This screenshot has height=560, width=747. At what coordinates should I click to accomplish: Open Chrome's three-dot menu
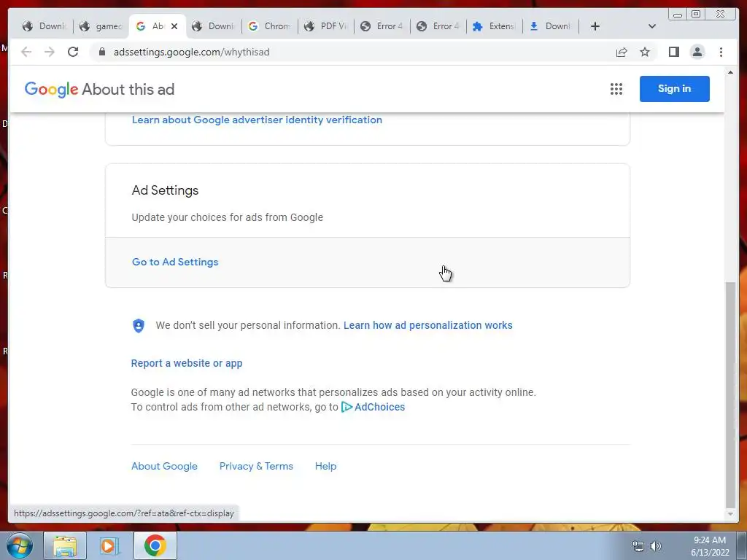point(721,52)
